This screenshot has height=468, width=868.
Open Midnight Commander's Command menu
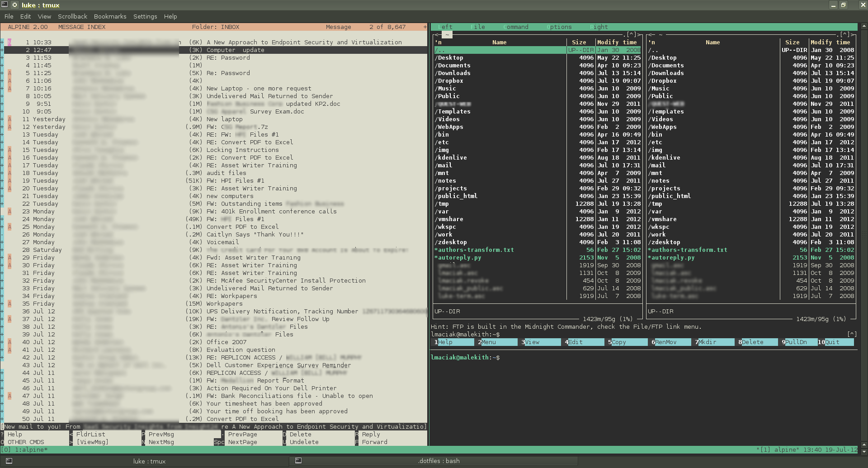tap(515, 27)
